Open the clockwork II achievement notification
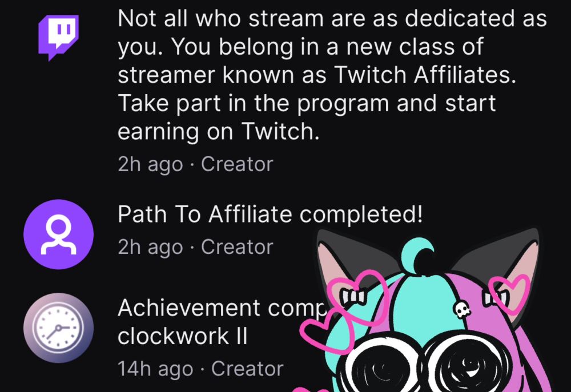This screenshot has width=571, height=392. tap(219, 322)
